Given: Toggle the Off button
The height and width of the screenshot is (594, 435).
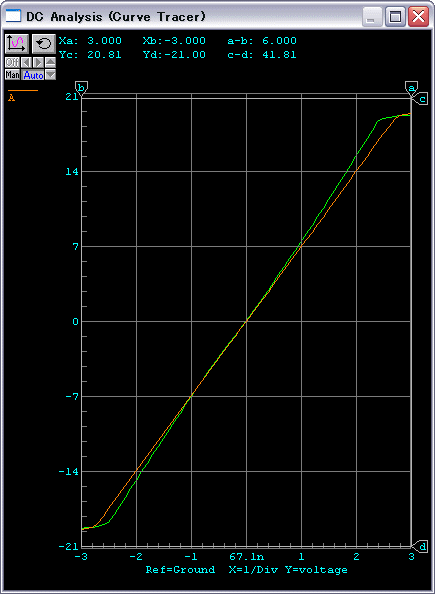Looking at the screenshot, I should point(13,62).
